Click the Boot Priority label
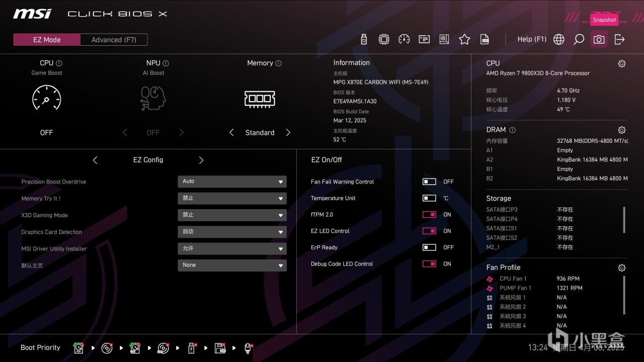The image size is (644, 362). [40, 347]
